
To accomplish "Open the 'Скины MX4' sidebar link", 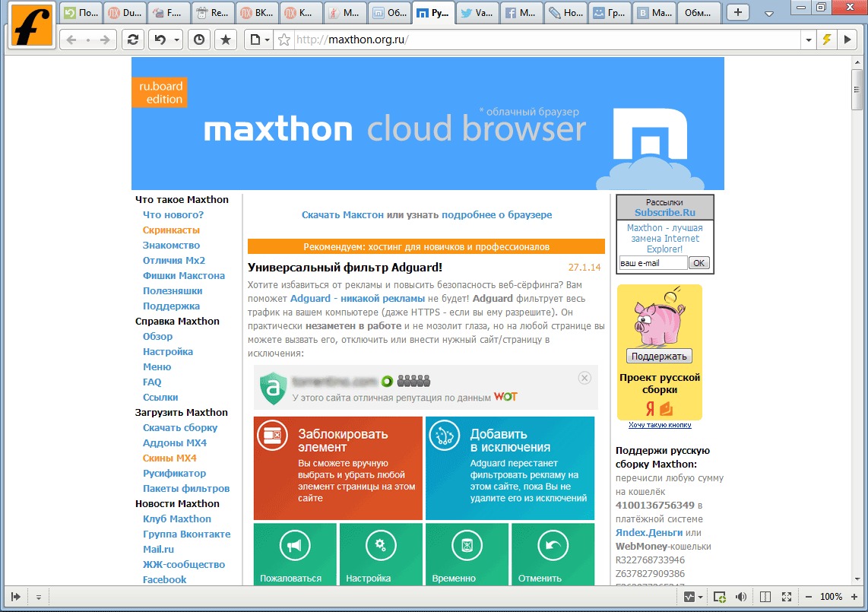I will [x=169, y=458].
